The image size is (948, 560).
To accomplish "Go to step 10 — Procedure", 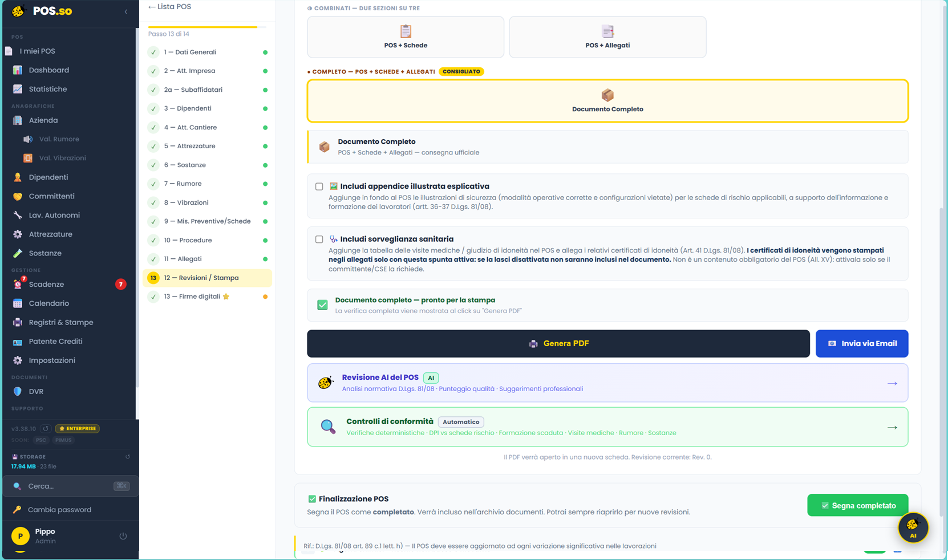I will pos(208,240).
